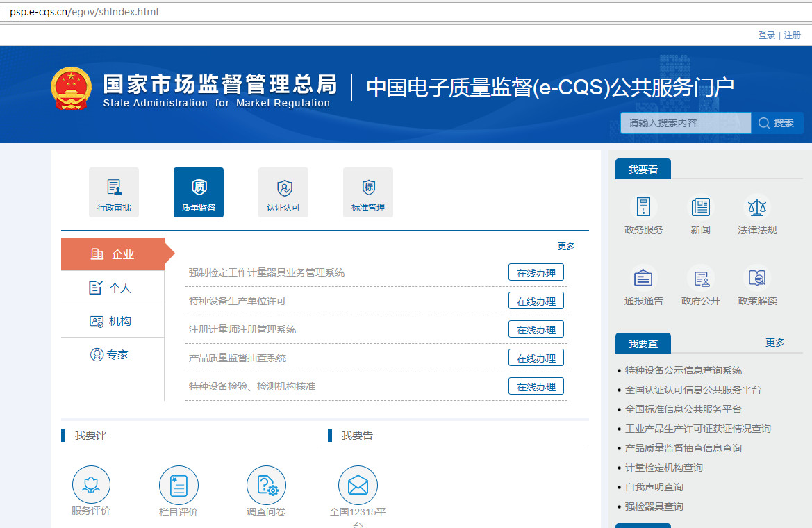Open 更多 beside 我要查

[x=775, y=343]
